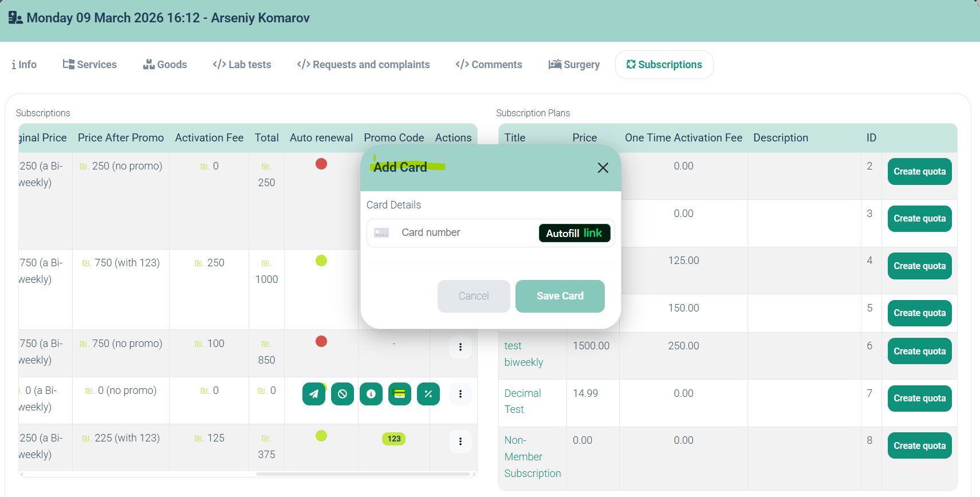The image size is (980, 497).
Task: Click the 123 promo code badge
Action: point(393,439)
